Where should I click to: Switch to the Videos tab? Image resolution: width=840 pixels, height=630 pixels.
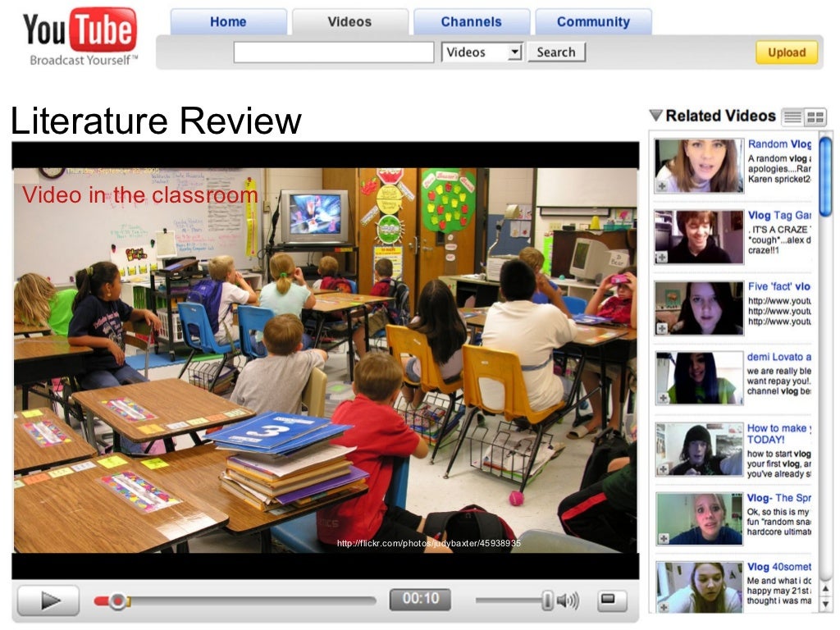349,22
